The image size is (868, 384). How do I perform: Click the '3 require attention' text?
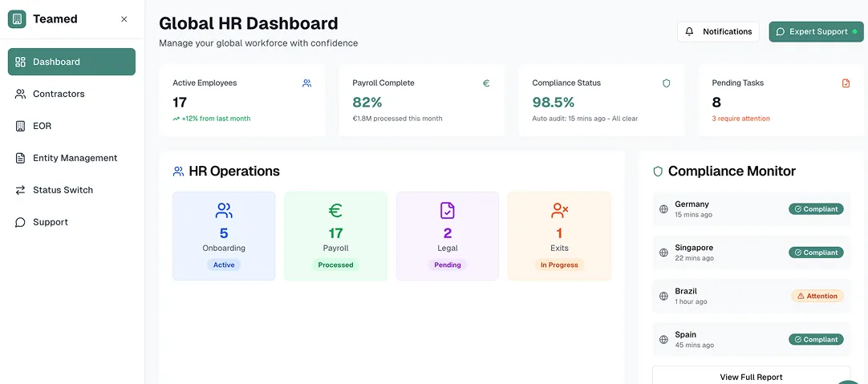click(x=740, y=119)
